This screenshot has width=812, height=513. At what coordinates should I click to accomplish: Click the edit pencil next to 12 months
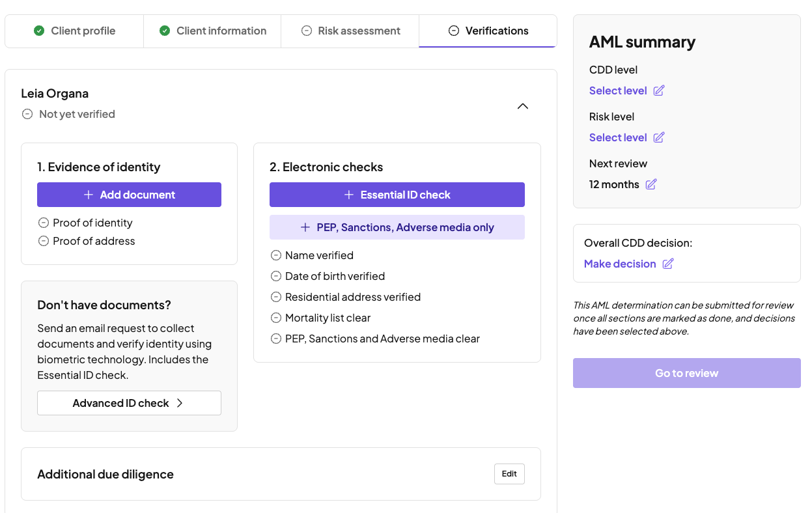pyautogui.click(x=651, y=185)
